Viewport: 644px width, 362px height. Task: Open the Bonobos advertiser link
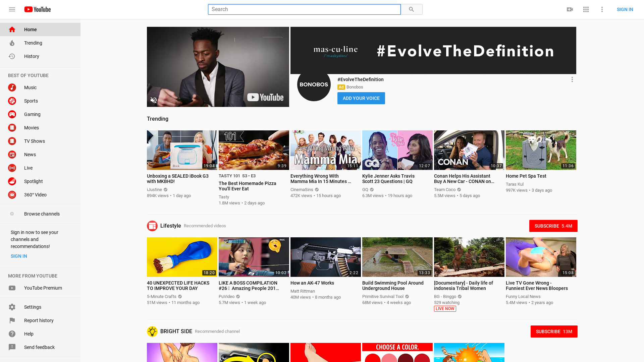coord(355,87)
